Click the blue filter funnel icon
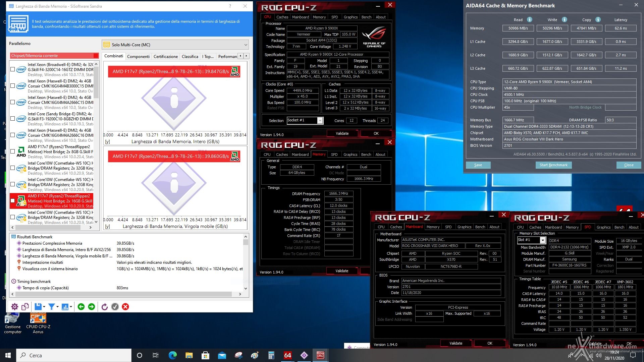This screenshot has width=644, height=362. 52,307
